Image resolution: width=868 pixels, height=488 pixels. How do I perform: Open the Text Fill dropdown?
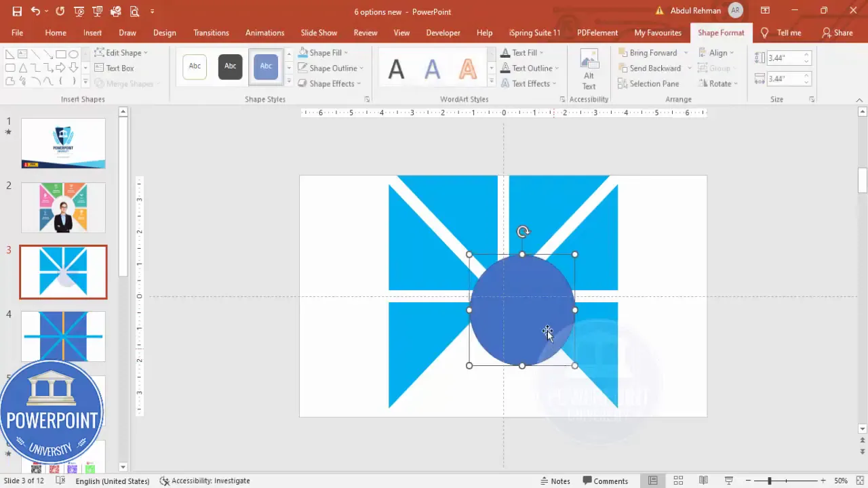point(521,52)
